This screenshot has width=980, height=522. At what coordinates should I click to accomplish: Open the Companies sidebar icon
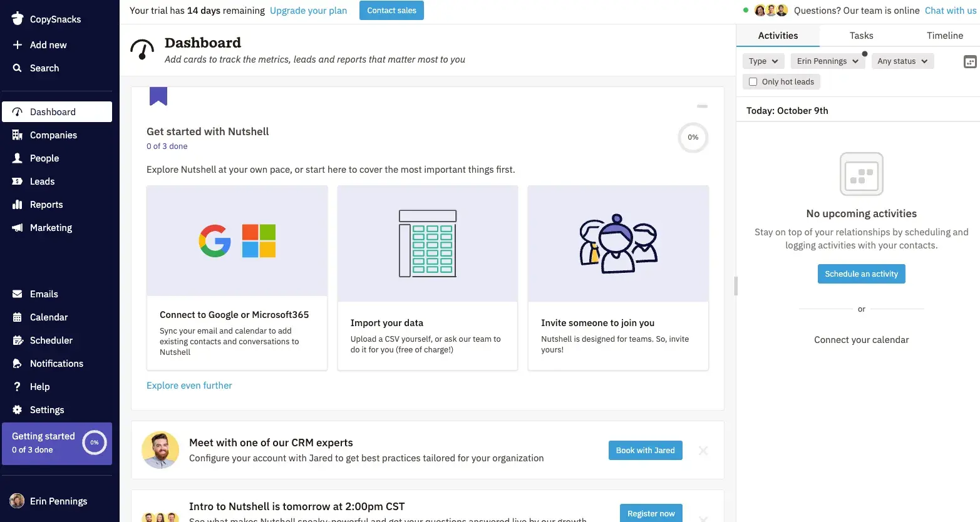(x=18, y=135)
